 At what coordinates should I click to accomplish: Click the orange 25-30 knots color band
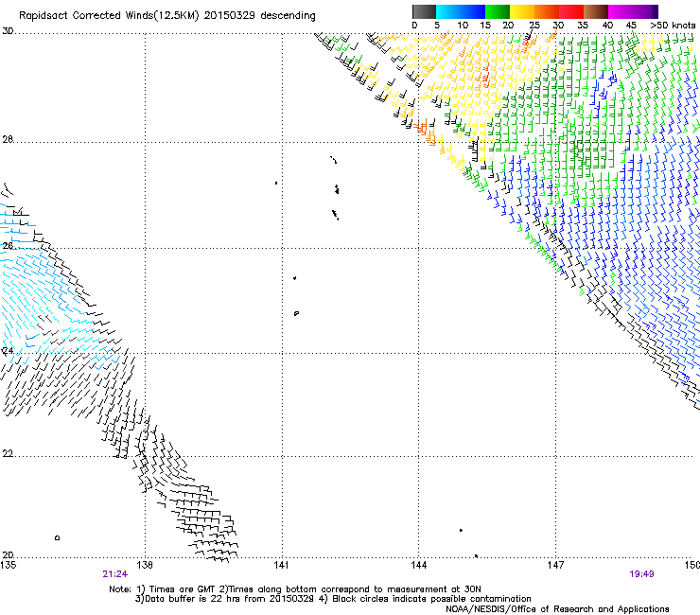(x=547, y=11)
